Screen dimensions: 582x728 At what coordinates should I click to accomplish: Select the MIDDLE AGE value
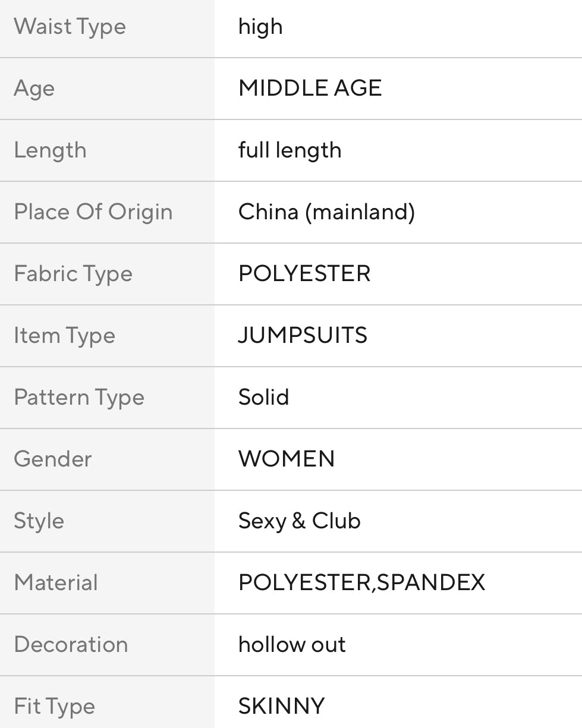pos(310,89)
